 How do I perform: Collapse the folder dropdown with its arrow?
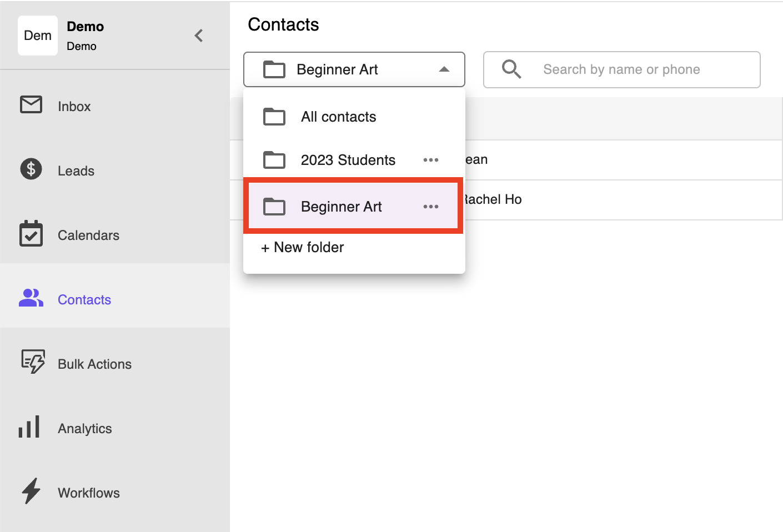(444, 69)
